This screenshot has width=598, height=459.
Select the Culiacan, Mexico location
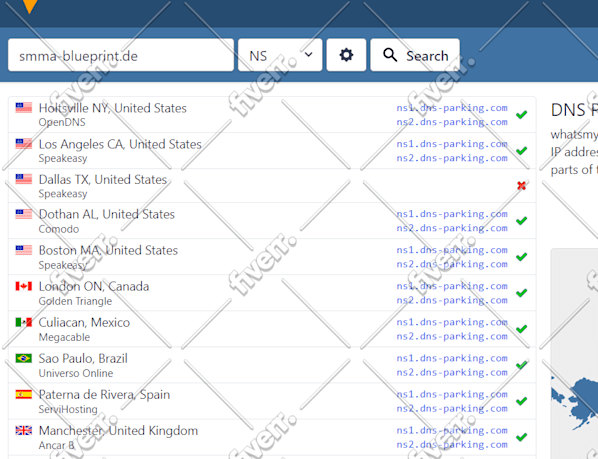[x=84, y=323]
